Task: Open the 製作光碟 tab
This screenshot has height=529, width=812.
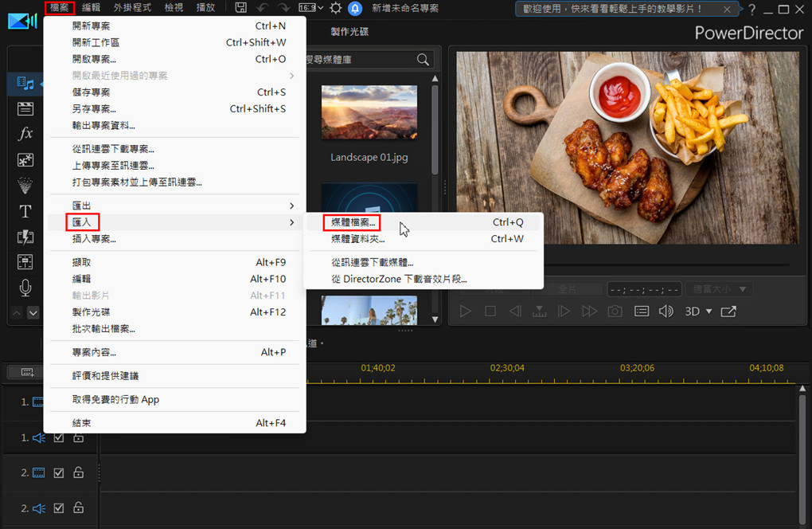Action: [x=349, y=32]
